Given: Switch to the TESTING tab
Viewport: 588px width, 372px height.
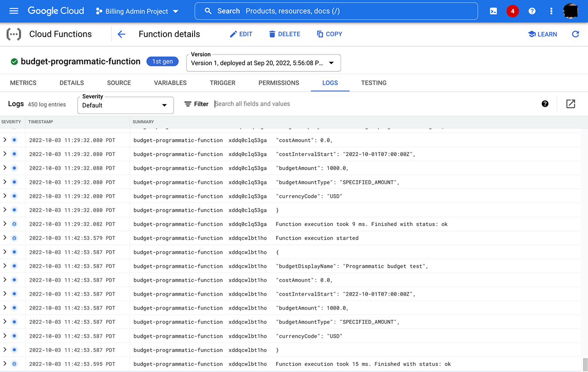Looking at the screenshot, I should pos(374,83).
